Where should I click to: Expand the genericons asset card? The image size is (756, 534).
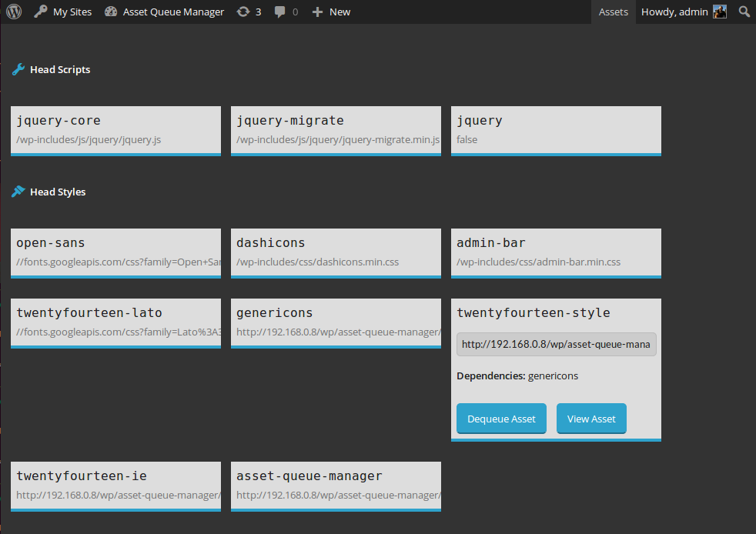(336, 323)
